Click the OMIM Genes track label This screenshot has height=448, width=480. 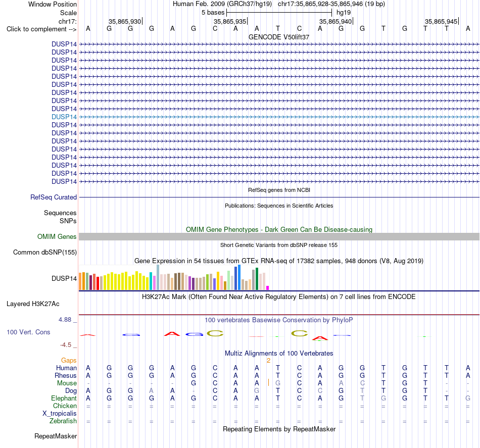click(x=57, y=236)
